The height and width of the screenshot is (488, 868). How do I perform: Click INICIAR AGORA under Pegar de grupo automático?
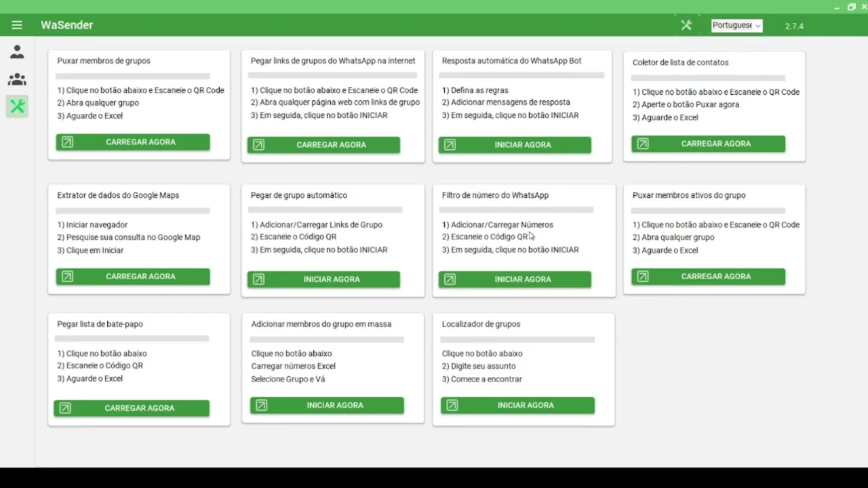click(x=323, y=279)
